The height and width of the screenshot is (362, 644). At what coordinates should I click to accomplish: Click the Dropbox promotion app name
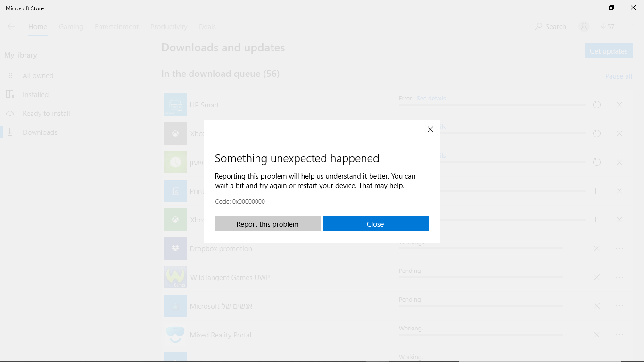click(221, 249)
